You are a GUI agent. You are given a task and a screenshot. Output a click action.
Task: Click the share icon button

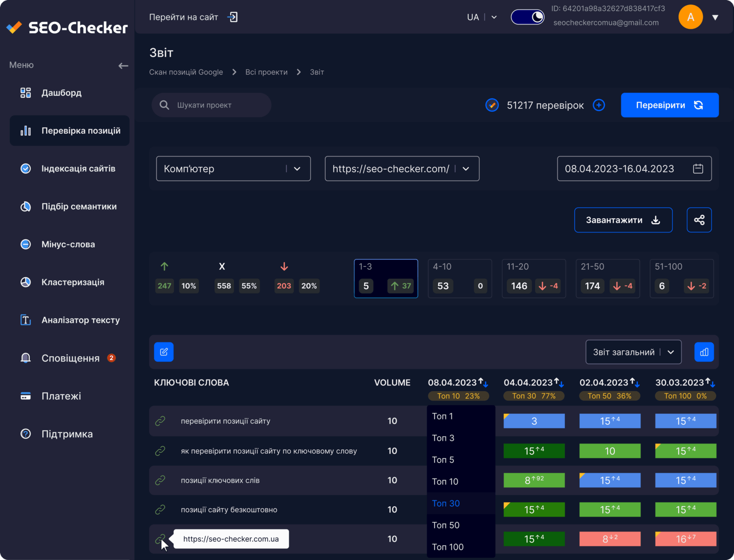coord(699,220)
